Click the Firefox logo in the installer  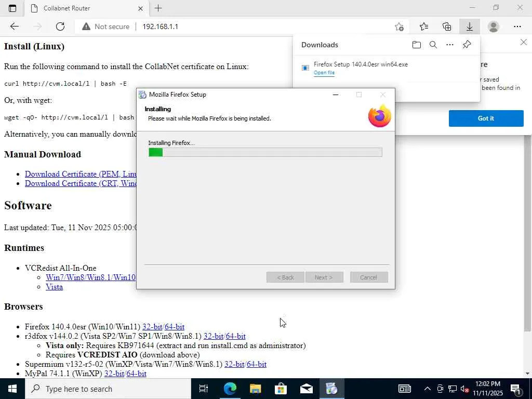click(380, 116)
